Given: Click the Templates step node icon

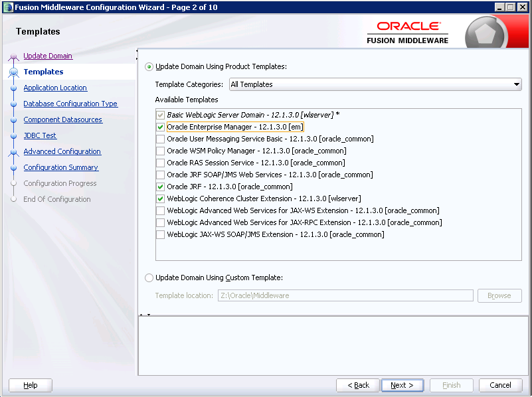Looking at the screenshot, I should point(13,72).
